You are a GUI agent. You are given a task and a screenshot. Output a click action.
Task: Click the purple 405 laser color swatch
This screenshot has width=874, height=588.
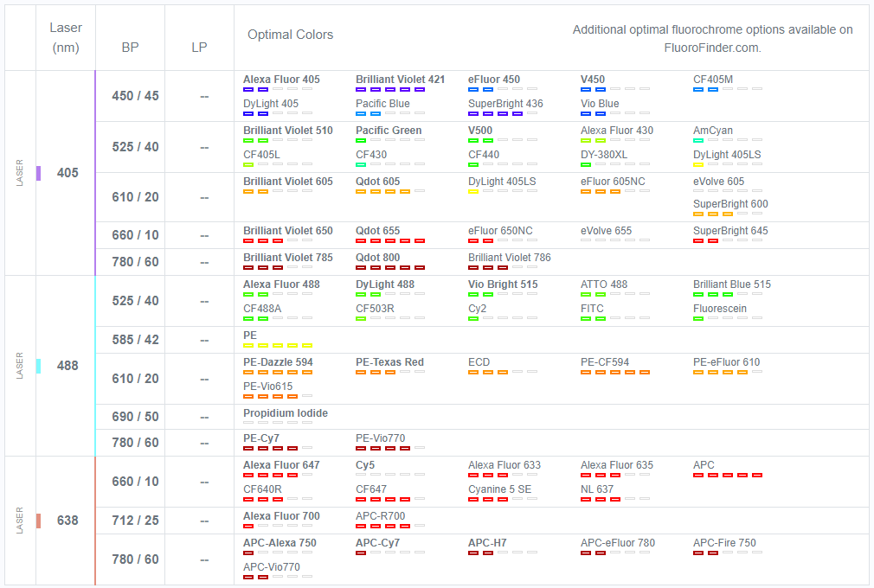38,173
